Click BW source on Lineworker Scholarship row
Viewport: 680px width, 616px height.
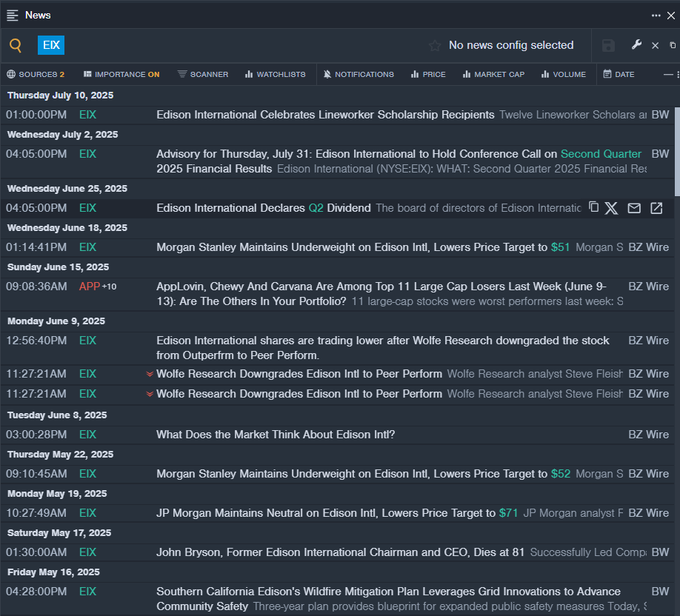[660, 115]
